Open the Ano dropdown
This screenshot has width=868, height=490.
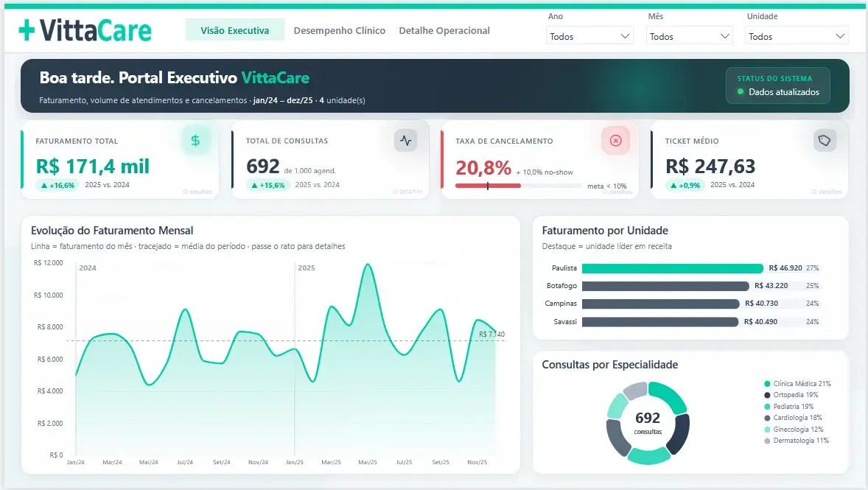click(589, 37)
